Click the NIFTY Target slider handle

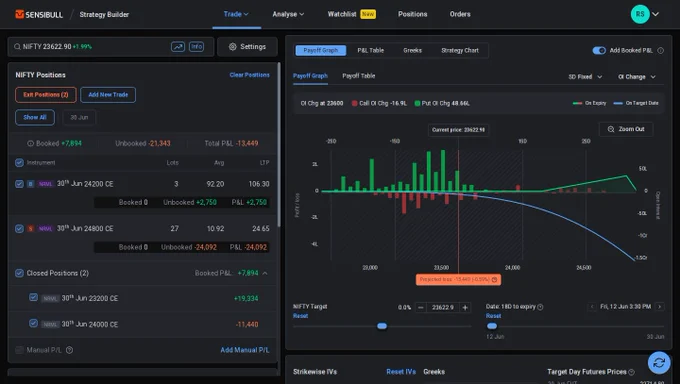click(x=382, y=326)
